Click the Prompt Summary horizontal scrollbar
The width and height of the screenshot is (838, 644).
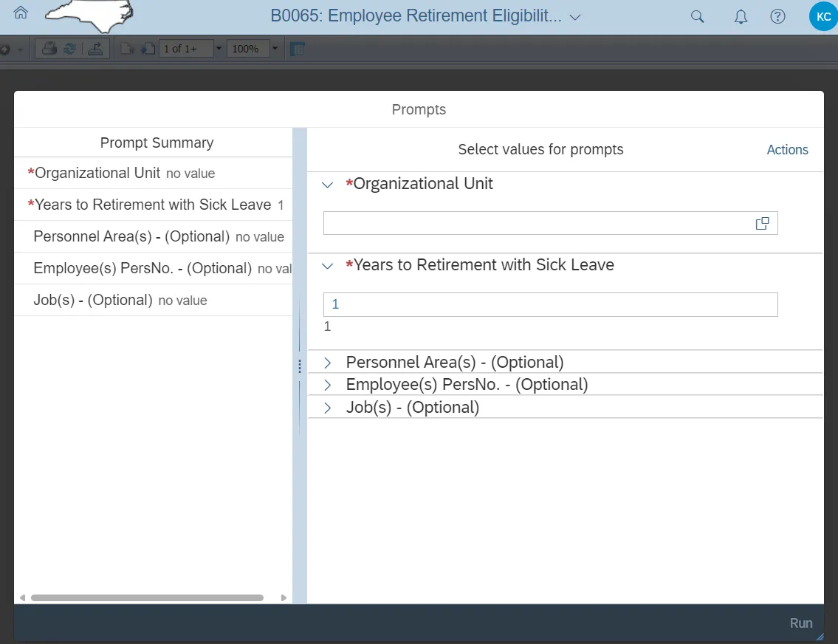tap(147, 597)
